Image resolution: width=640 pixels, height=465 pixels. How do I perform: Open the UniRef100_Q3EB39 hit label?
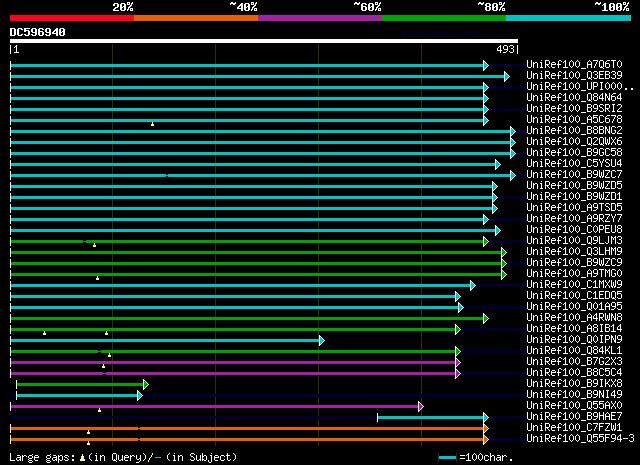[574, 76]
